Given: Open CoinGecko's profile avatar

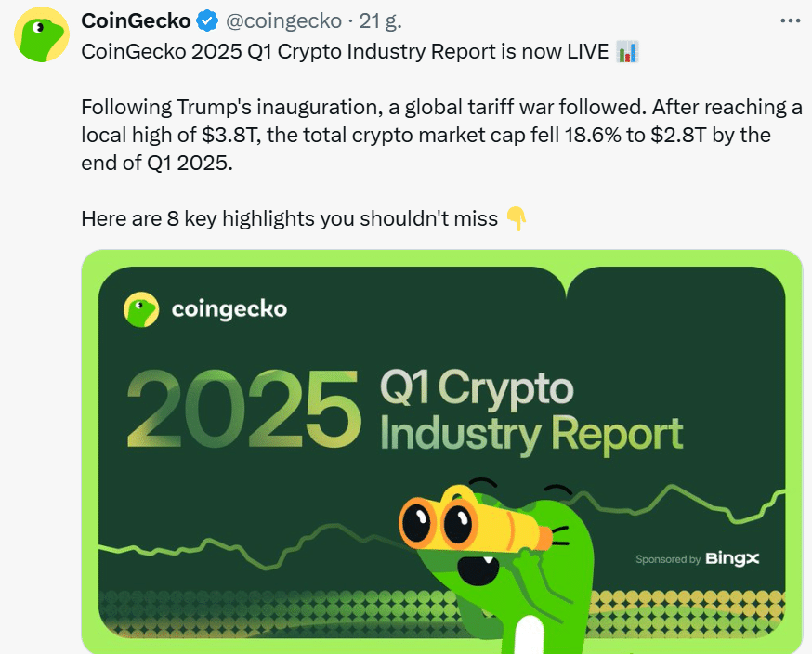Looking at the screenshot, I should point(42,34).
